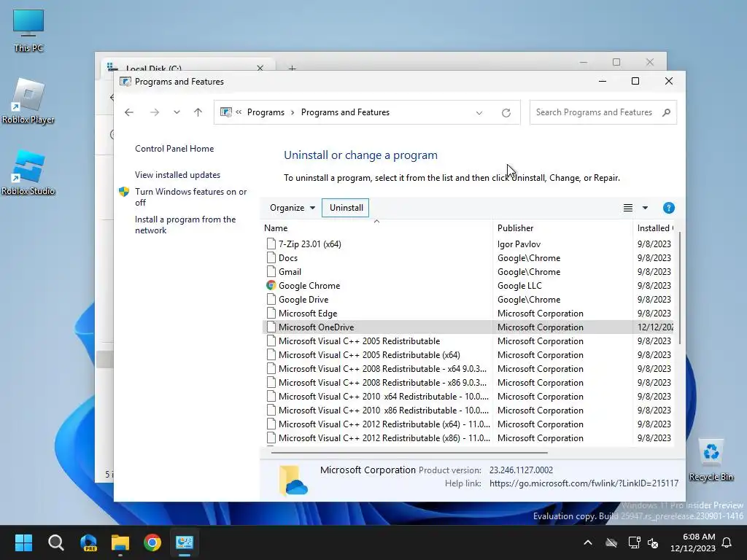Show hidden tray icons chevron
747x560 pixels.
click(588, 542)
